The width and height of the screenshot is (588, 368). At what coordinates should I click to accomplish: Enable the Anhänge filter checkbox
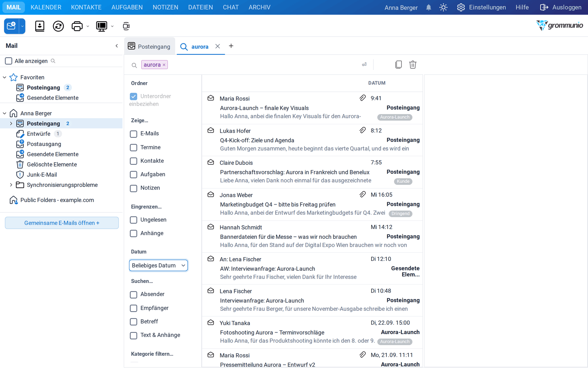[134, 233]
